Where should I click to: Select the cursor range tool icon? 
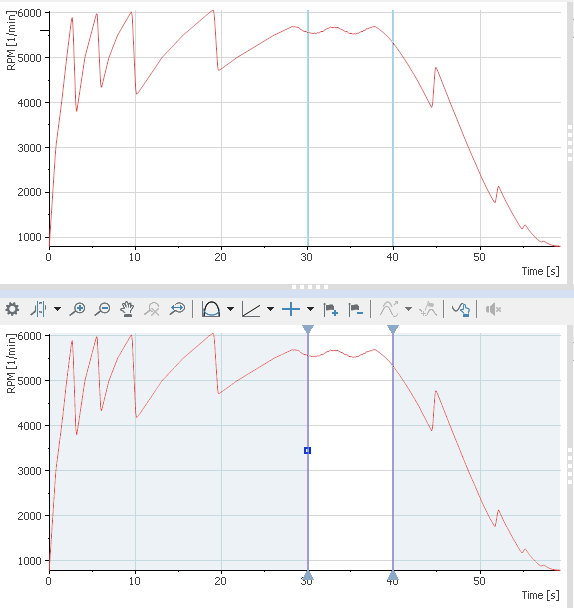click(38, 309)
